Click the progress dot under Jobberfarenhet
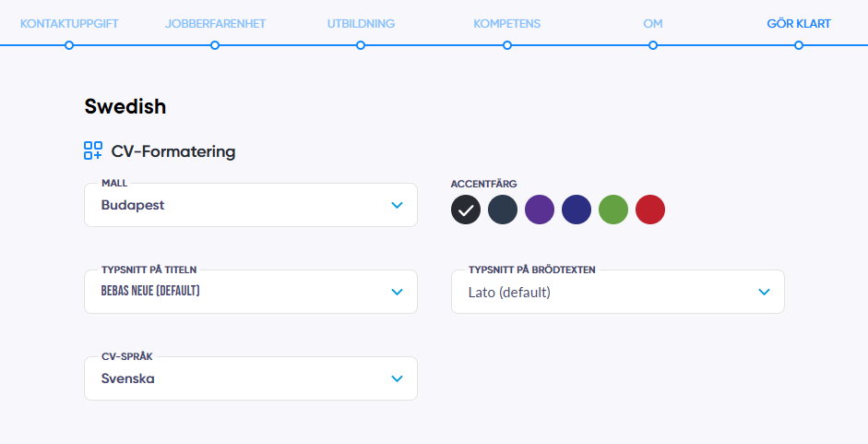 coord(215,45)
